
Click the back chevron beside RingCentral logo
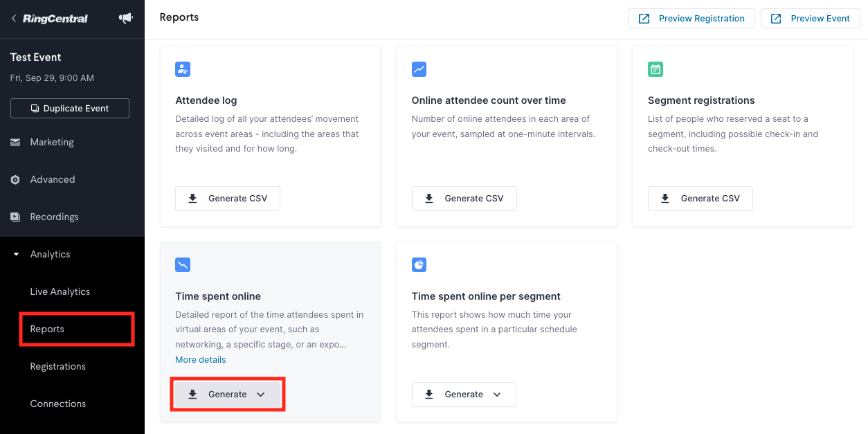coord(14,19)
